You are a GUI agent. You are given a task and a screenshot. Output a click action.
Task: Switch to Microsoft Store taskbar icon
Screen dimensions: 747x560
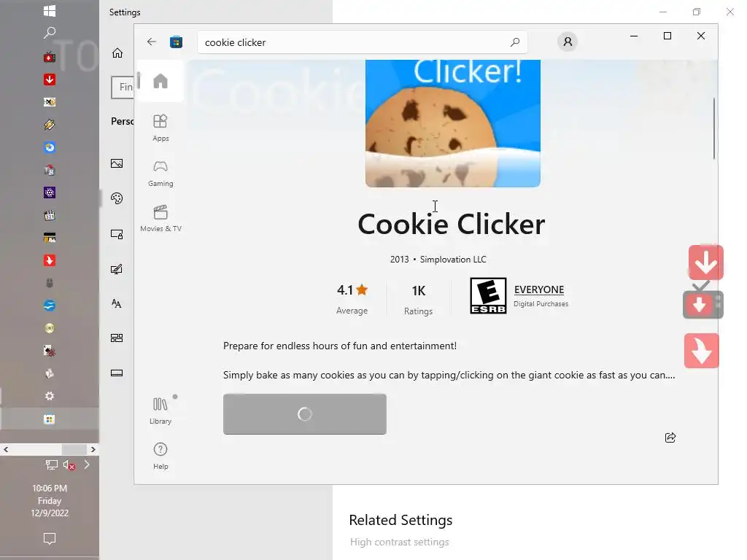coord(50,419)
